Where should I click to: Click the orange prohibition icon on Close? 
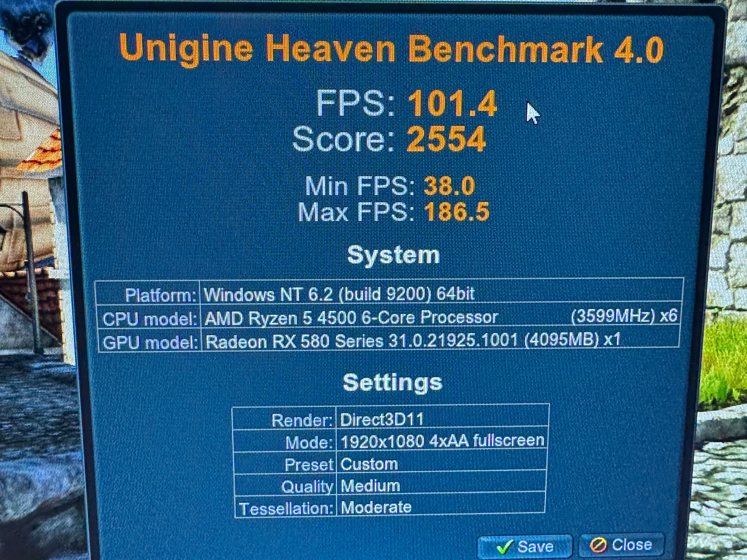[598, 545]
